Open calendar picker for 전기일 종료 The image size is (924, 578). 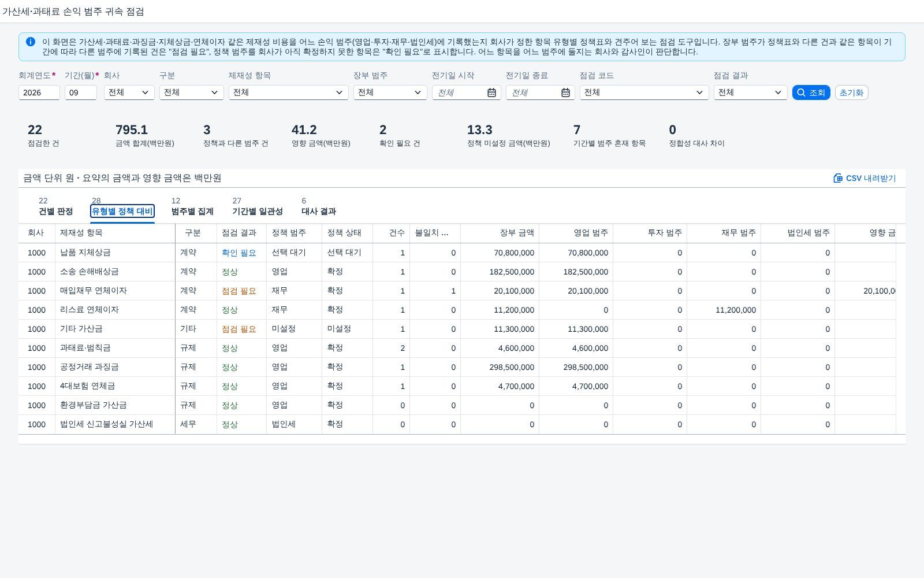tap(565, 92)
